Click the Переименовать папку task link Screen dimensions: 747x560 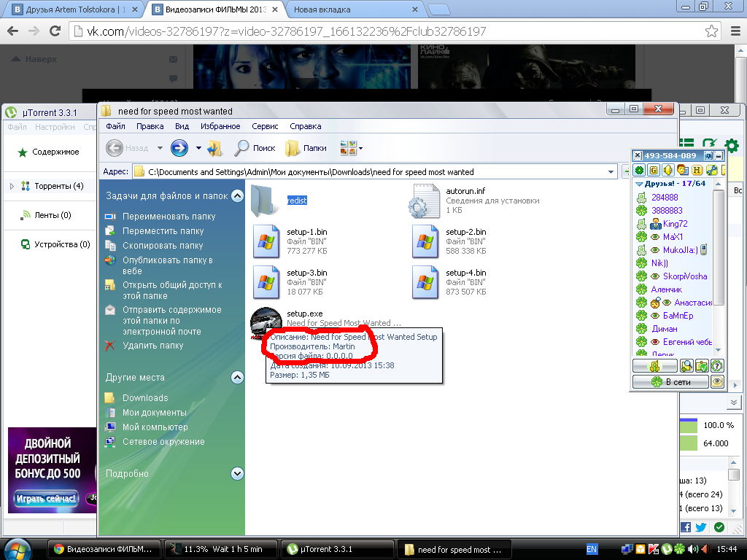coord(169,216)
